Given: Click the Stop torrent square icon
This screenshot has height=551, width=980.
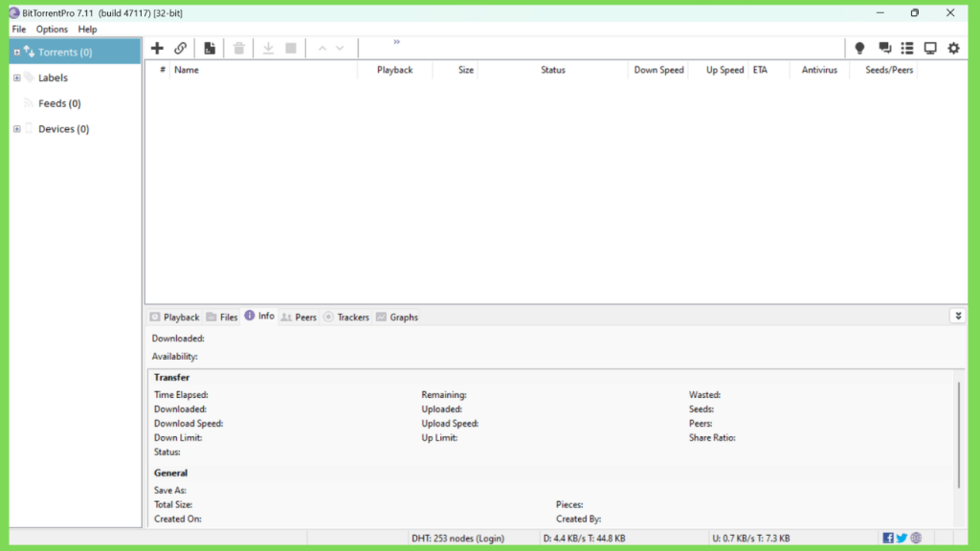Looking at the screenshot, I should [291, 48].
